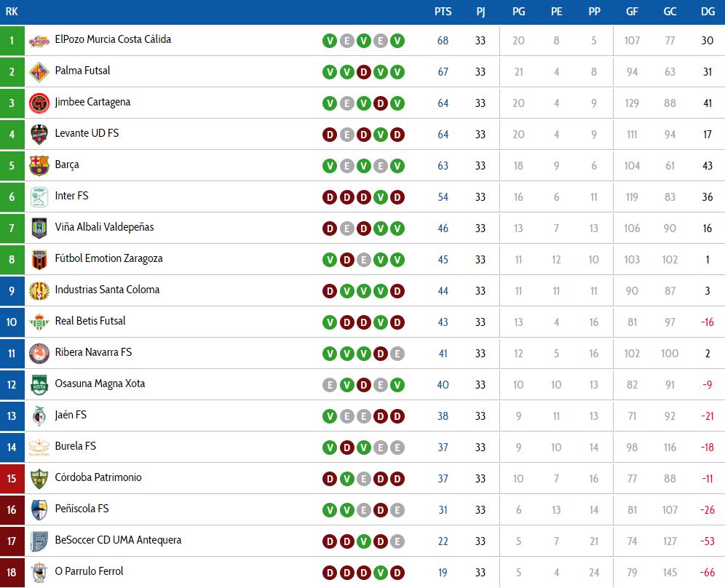
Task: Open the Burela FS team page
Action: click(75, 446)
